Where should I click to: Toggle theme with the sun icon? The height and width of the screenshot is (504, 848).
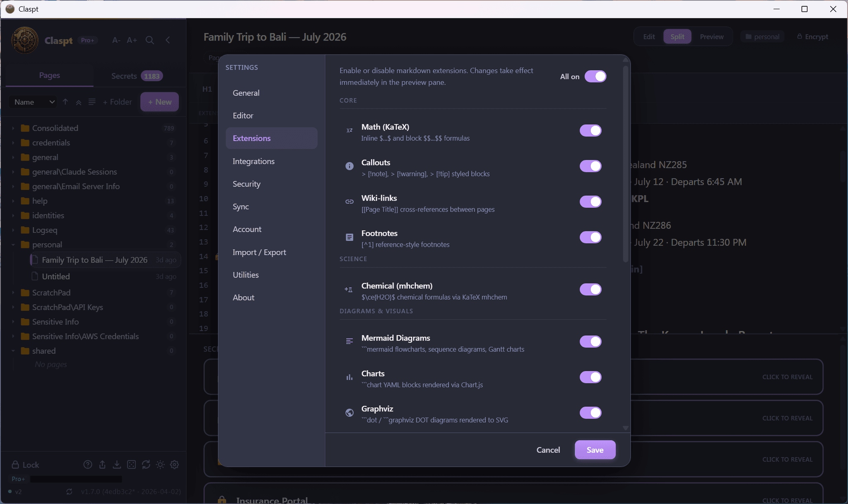(x=160, y=465)
